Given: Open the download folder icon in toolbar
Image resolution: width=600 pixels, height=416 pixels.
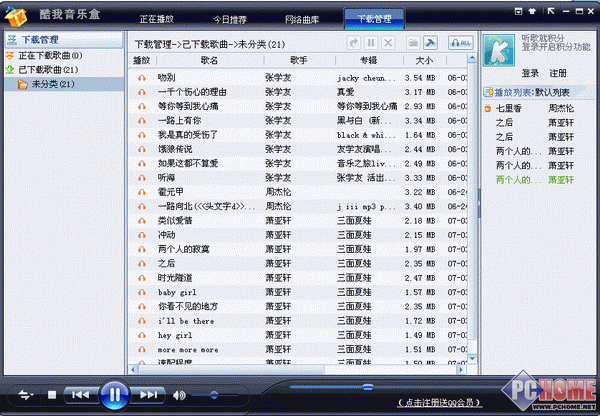Looking at the screenshot, I should [411, 43].
